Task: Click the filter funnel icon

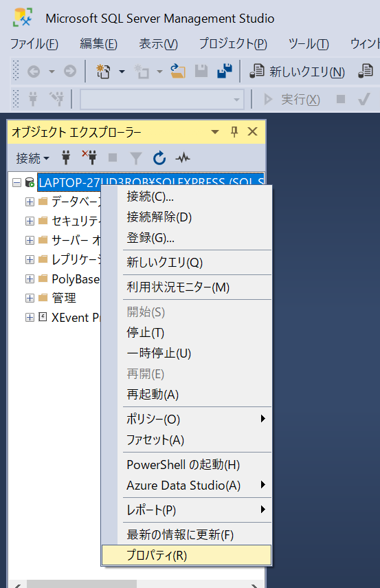Action: click(135, 158)
